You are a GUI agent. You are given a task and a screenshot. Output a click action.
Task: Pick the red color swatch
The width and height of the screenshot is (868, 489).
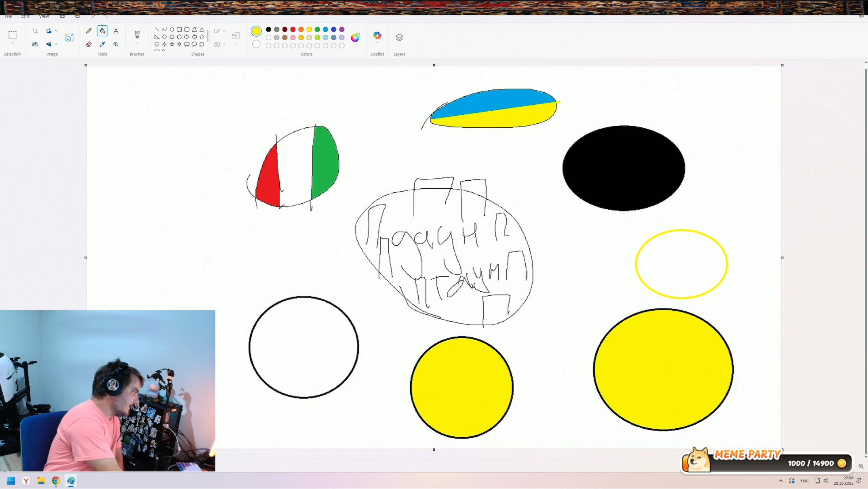(293, 29)
